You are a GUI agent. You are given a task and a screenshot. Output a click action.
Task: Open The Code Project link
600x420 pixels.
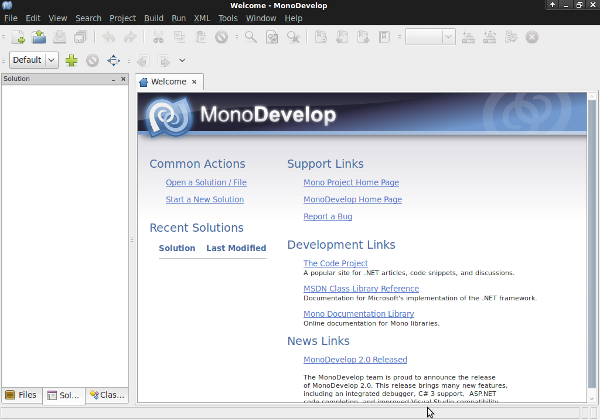click(336, 263)
